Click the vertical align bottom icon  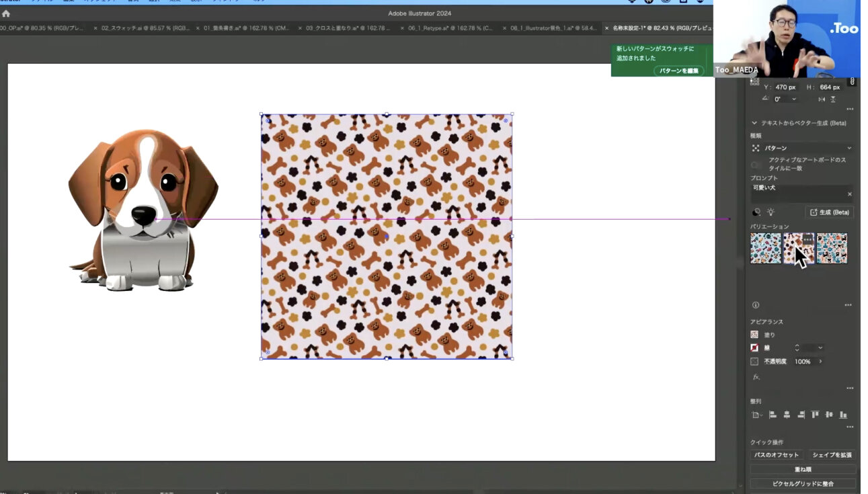843,415
